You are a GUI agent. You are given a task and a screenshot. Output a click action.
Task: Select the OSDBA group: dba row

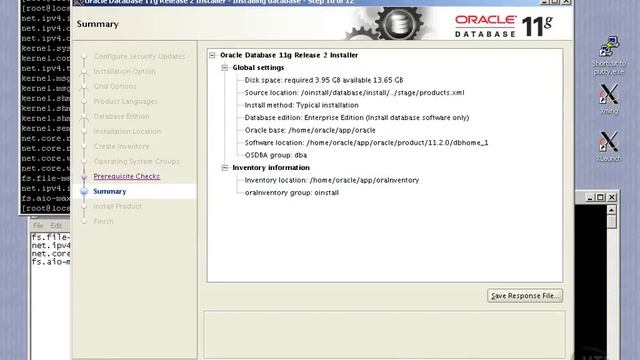tap(276, 155)
